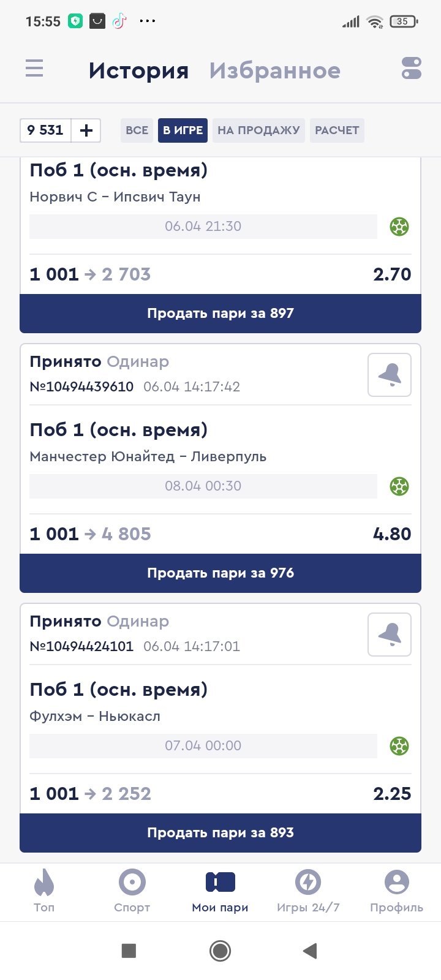Viewport: 441px width, 980px height.
Task: Open the Спорт section icon
Action: point(132,883)
